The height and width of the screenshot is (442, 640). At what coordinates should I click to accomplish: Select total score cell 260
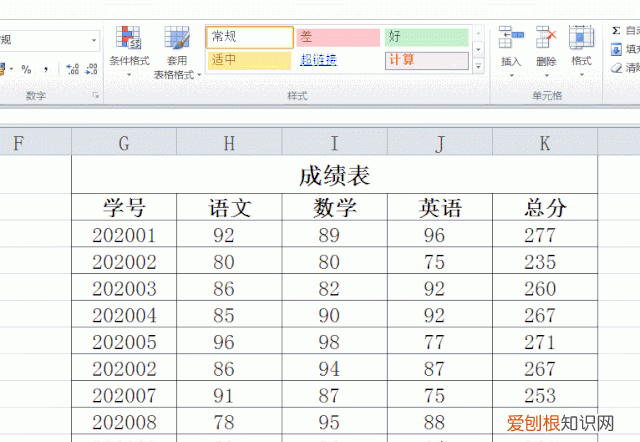(545, 288)
